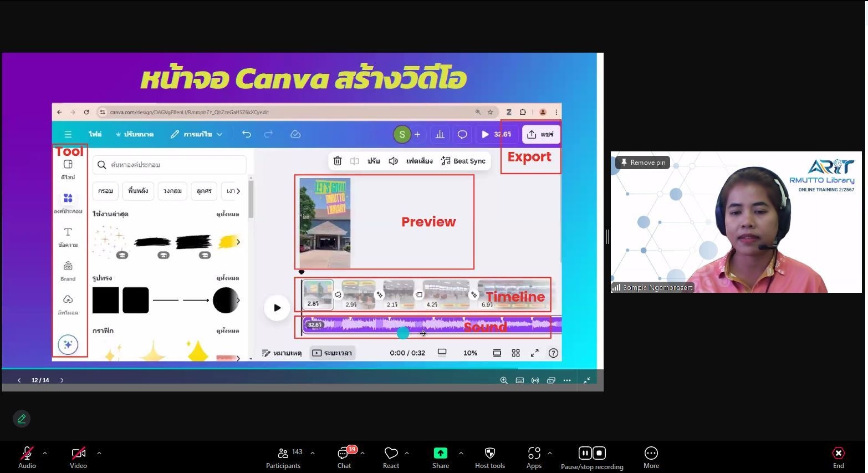The height and width of the screenshot is (473, 868).
Task: Click the magnifier zoom icon on slide bar
Action: tap(504, 380)
